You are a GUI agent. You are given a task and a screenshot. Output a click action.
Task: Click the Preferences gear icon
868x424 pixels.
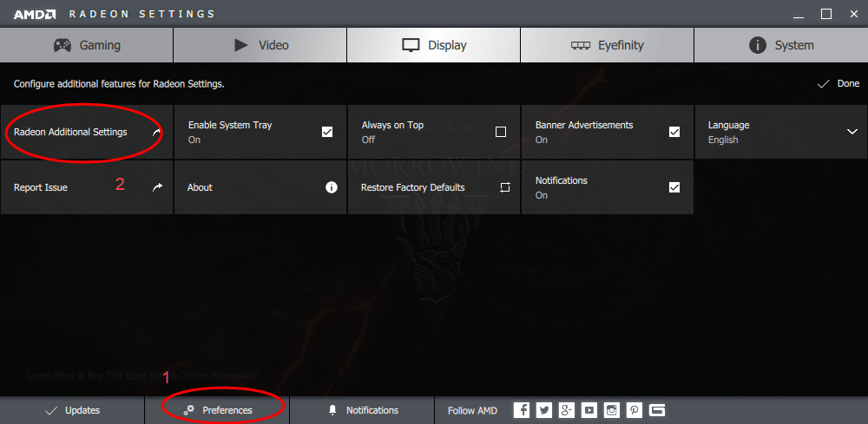coord(188,410)
